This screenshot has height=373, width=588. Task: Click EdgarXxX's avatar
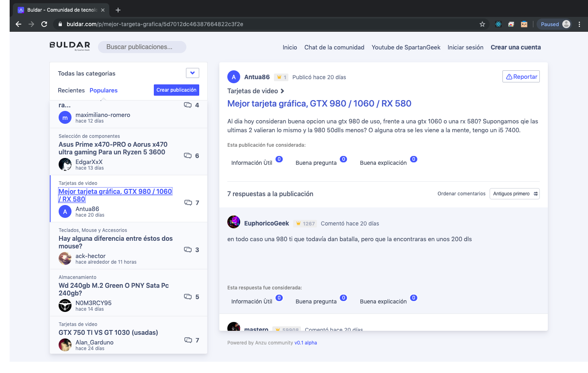(x=65, y=164)
